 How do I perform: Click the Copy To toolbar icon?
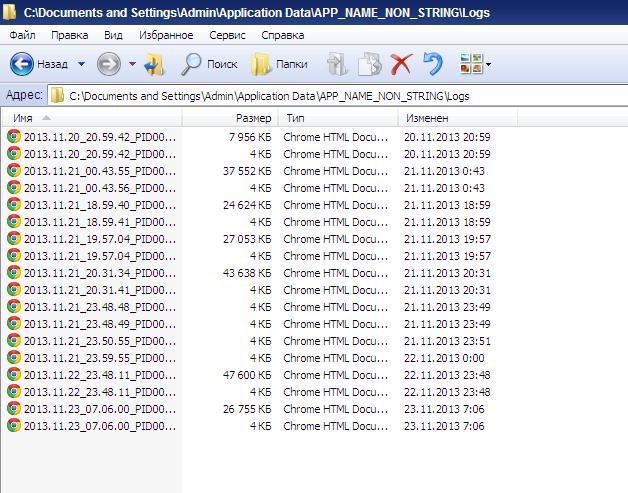(370, 64)
